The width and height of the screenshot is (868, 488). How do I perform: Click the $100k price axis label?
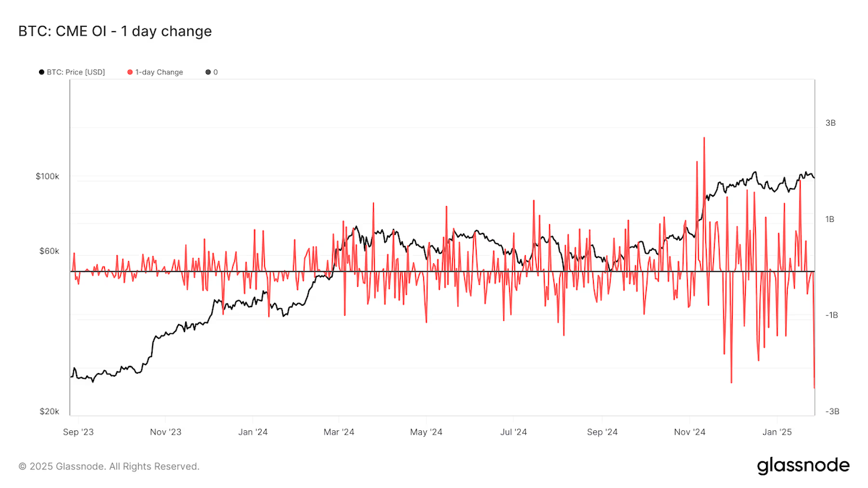tap(47, 177)
